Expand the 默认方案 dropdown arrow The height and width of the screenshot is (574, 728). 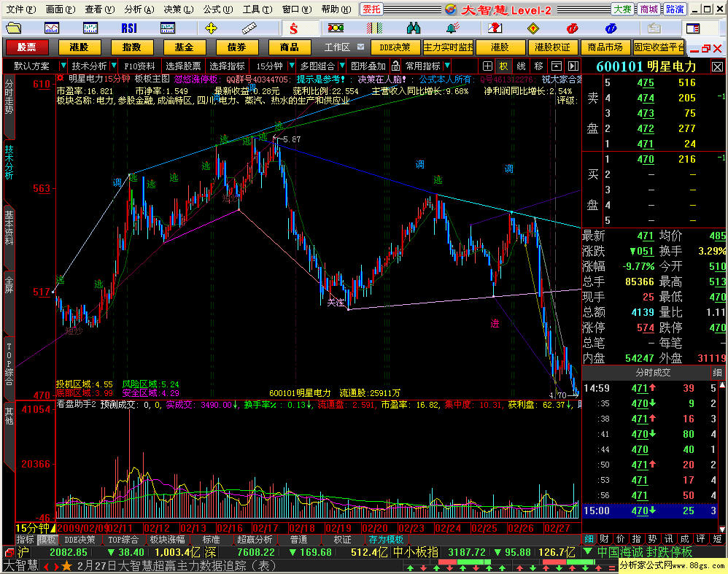point(63,66)
